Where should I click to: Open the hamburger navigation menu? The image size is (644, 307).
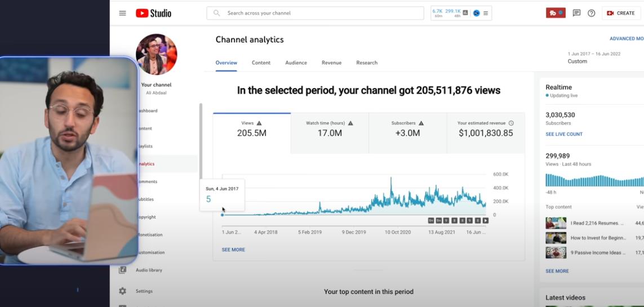point(122,13)
